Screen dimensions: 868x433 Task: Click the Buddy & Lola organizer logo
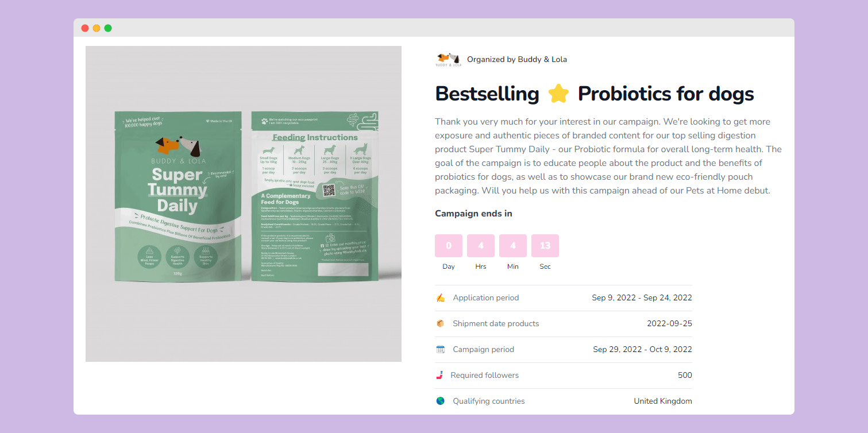click(448, 59)
